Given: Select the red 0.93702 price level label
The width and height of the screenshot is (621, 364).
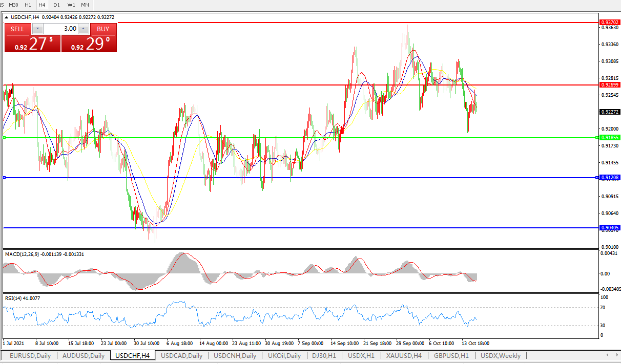Looking at the screenshot, I should (610, 23).
